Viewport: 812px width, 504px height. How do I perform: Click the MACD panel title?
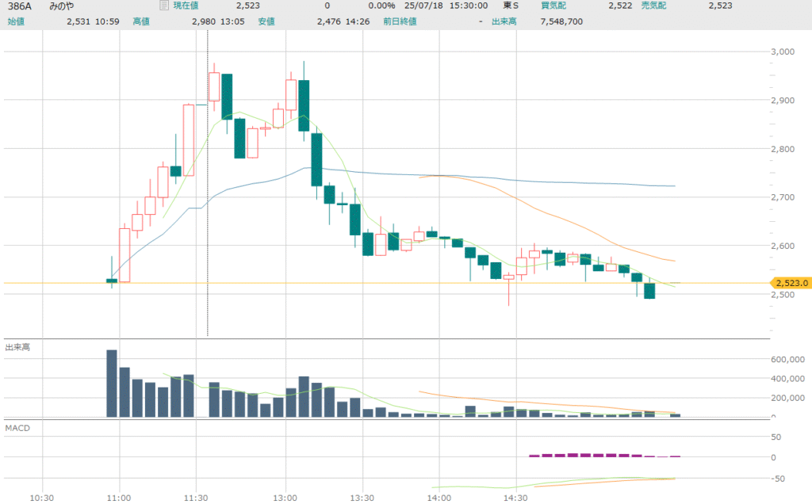[17, 428]
